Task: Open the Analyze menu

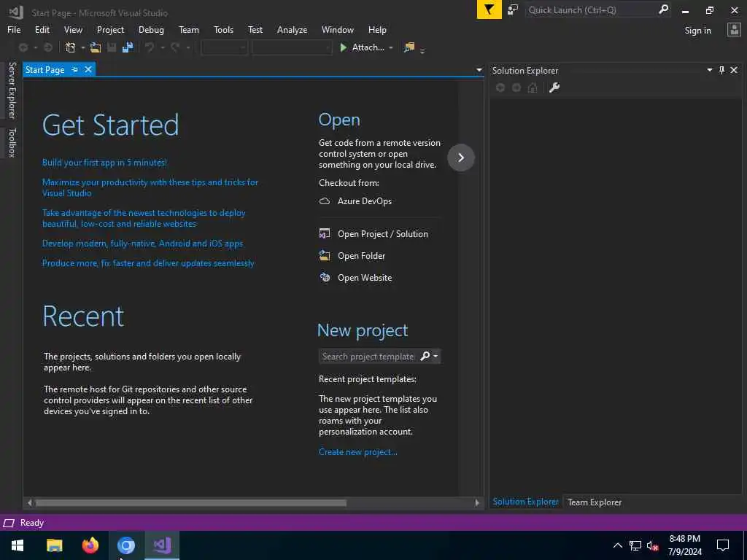Action: pyautogui.click(x=292, y=29)
